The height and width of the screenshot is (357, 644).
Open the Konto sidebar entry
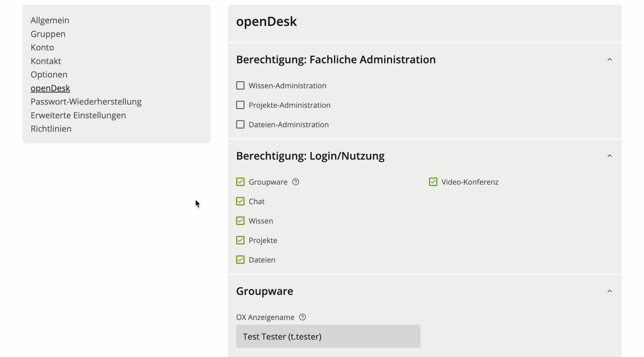[42, 47]
